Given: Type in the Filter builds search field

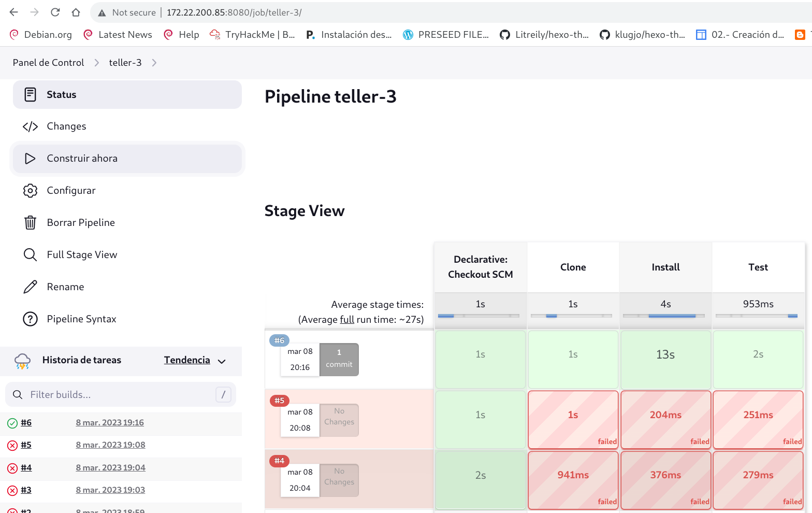Looking at the screenshot, I should (119, 395).
